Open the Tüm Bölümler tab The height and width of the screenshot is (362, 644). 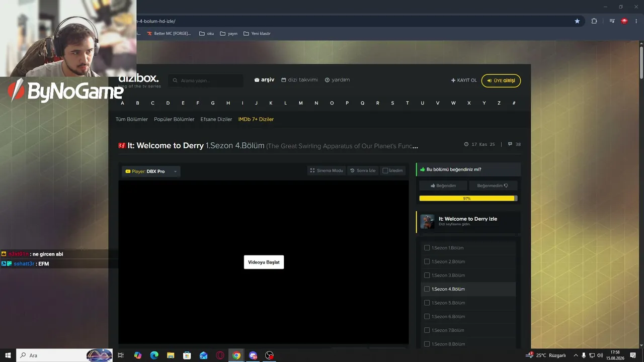pos(132,119)
